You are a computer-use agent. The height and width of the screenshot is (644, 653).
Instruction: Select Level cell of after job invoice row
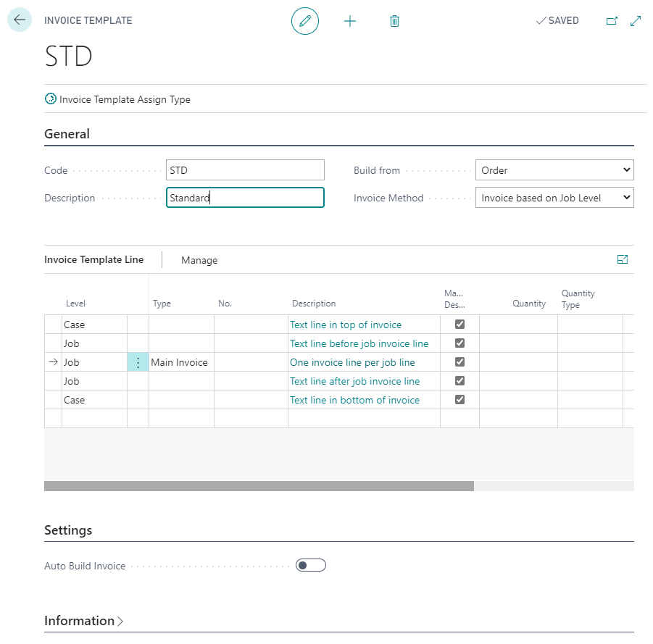(94, 381)
